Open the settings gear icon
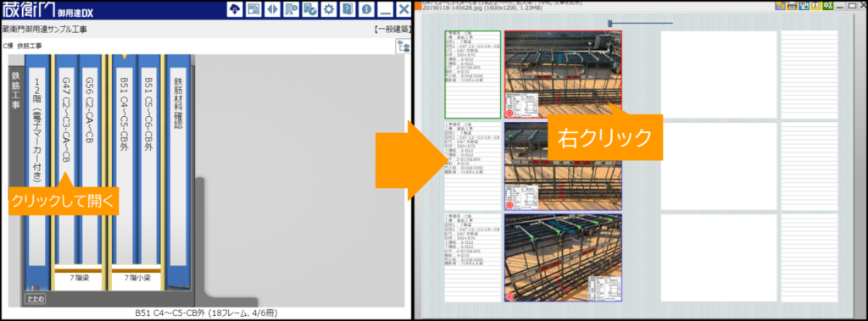868x321 pixels. coord(329,9)
